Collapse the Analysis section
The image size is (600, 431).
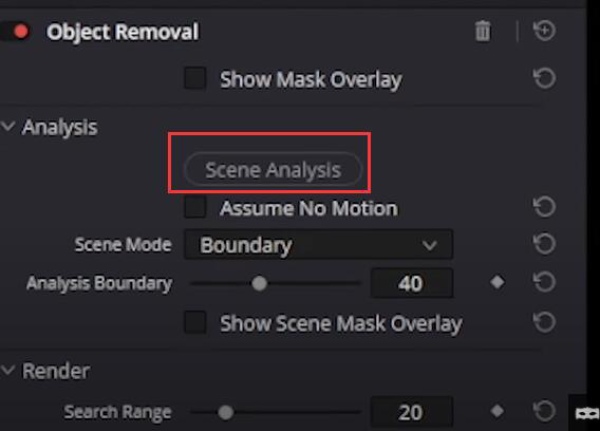coord(8,126)
